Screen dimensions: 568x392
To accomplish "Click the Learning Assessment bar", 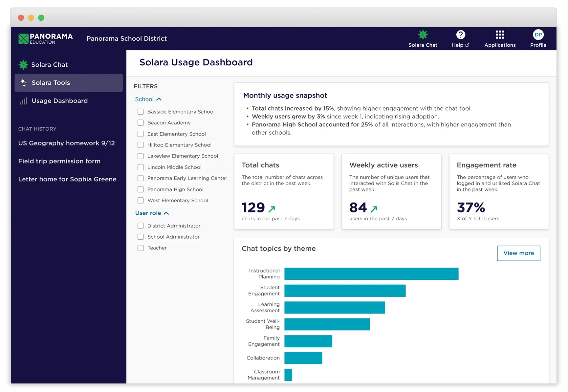I will point(335,307).
